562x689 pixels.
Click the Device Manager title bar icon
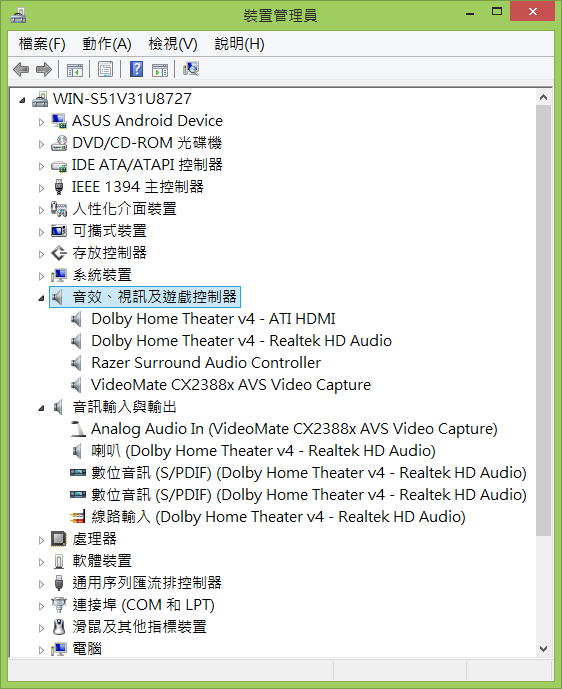tap(18, 15)
